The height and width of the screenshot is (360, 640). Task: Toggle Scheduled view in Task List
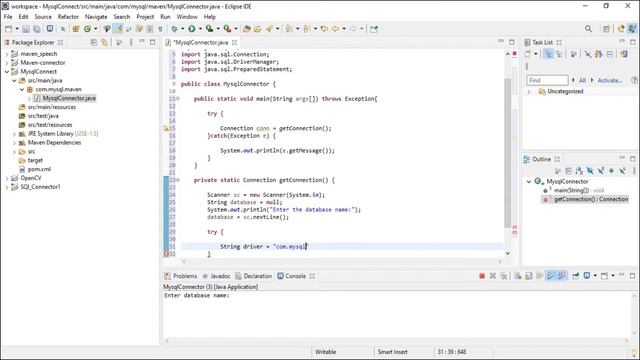[559, 54]
